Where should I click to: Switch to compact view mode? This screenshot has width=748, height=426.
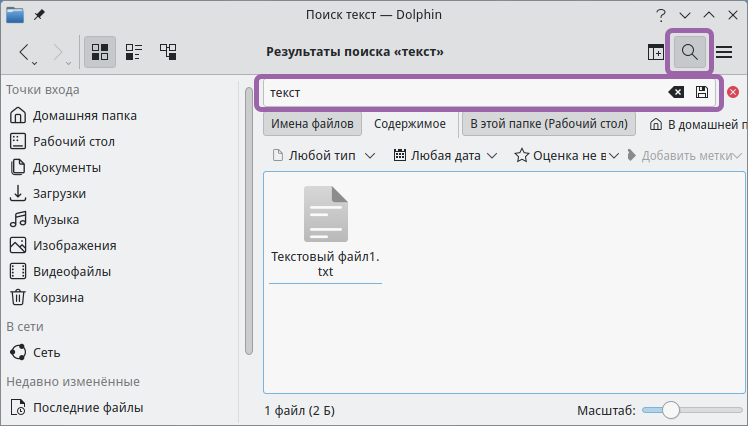134,52
